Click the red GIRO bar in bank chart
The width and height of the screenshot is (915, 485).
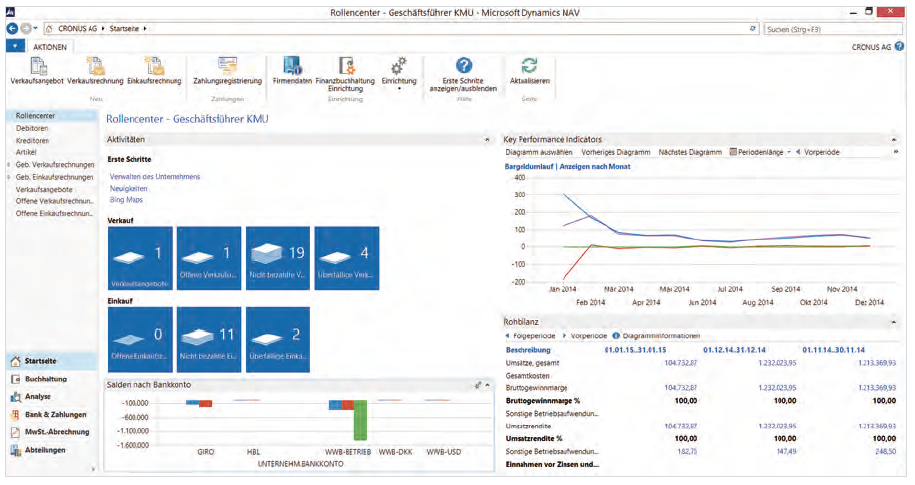click(x=205, y=403)
